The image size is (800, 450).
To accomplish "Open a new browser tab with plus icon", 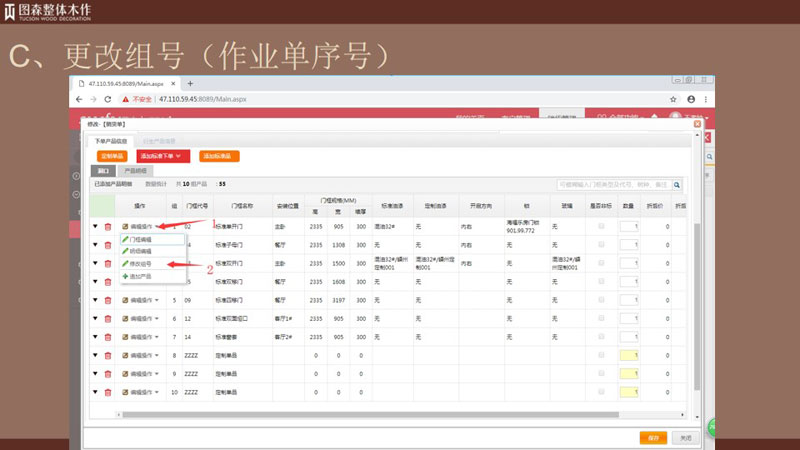I will click(x=190, y=83).
